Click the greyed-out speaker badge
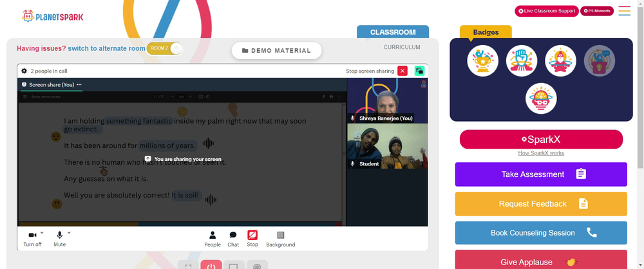This screenshot has width=644, height=269. point(599,60)
